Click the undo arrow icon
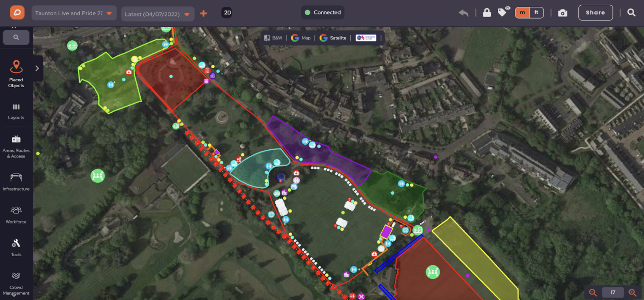Image resolution: width=644 pixels, height=300 pixels. (x=463, y=13)
